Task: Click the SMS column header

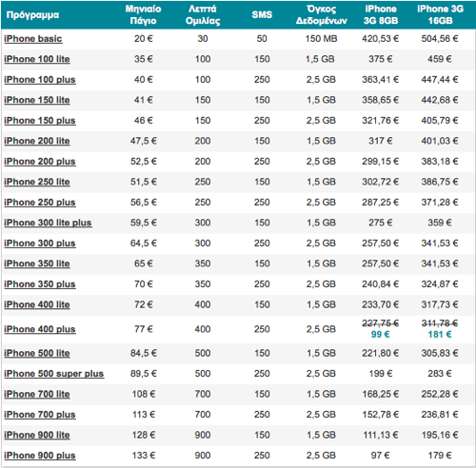Action: click(262, 14)
